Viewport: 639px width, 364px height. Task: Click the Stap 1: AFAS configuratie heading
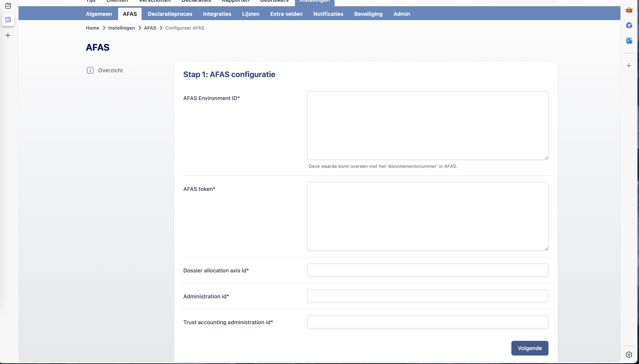[x=229, y=74]
